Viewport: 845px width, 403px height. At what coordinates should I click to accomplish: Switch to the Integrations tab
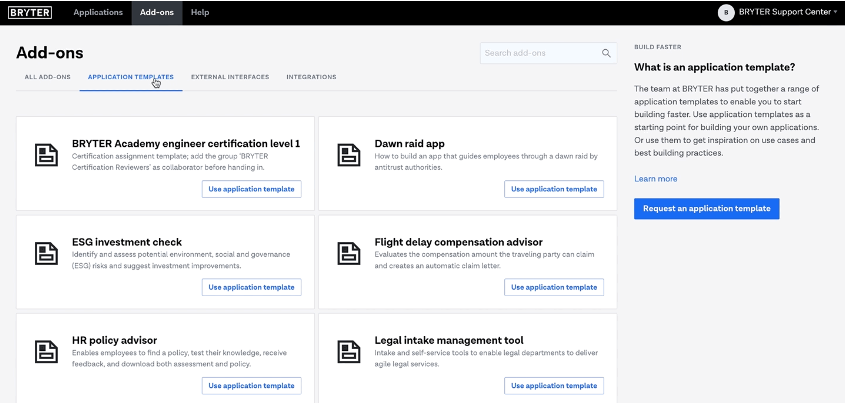pos(311,77)
